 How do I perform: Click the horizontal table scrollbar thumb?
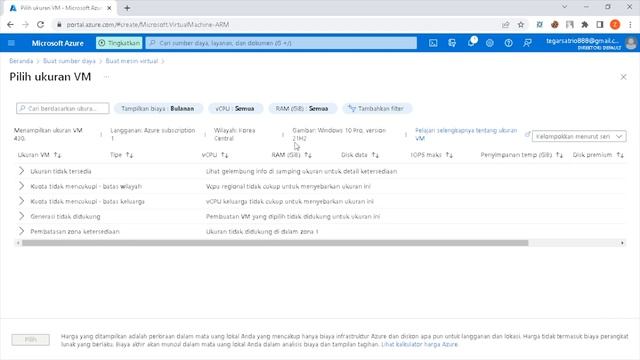point(275,243)
